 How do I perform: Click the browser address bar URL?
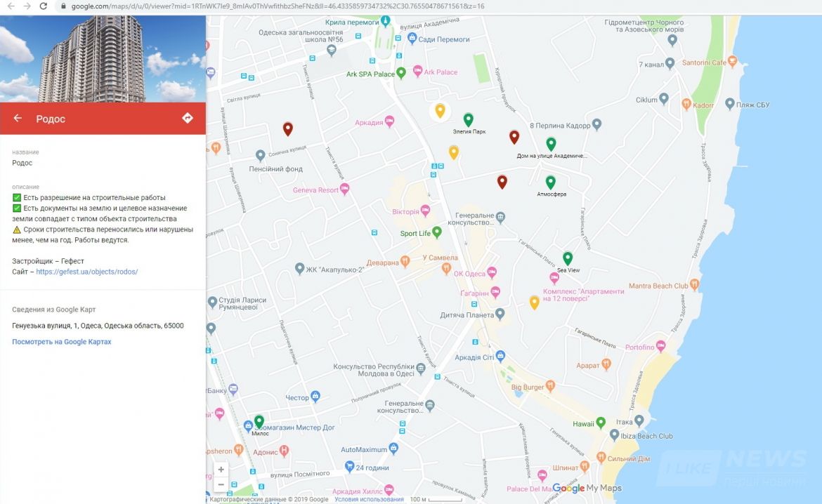[281, 6]
